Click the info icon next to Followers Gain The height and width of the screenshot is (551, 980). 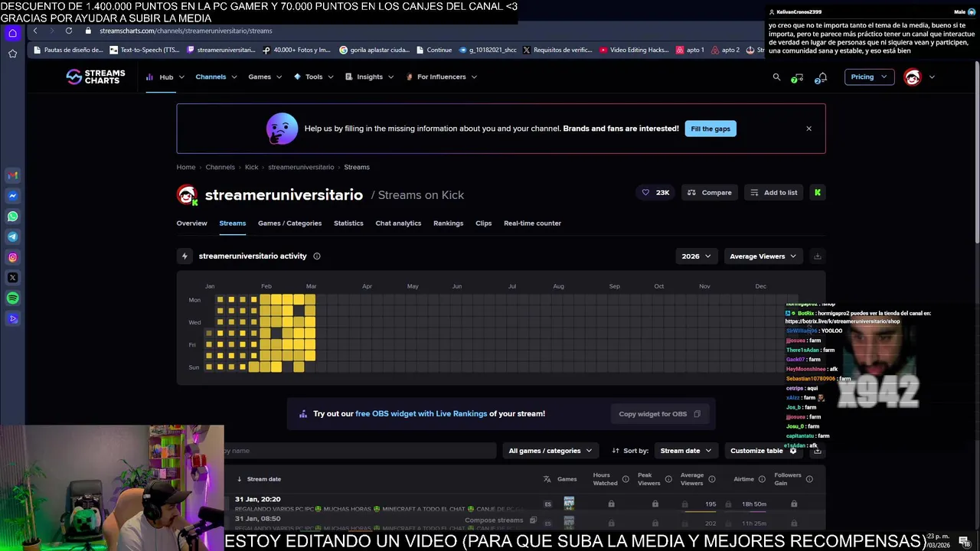point(809,479)
